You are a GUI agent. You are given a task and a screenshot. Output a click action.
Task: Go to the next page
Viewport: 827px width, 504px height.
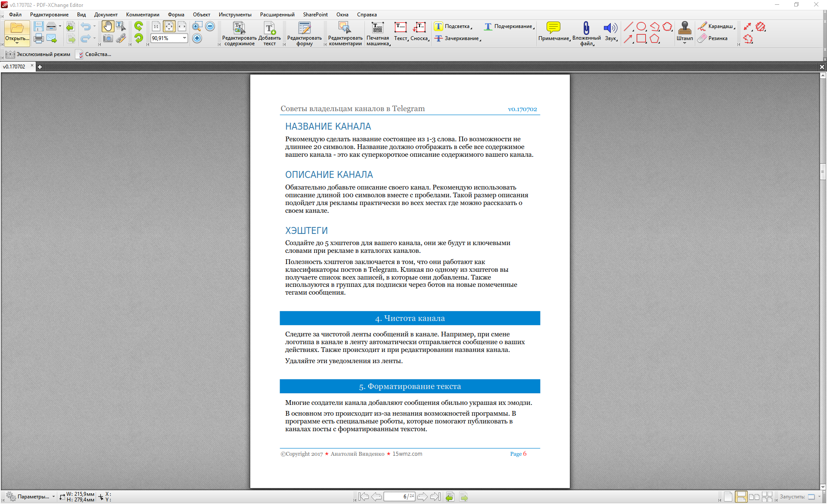[x=422, y=497]
